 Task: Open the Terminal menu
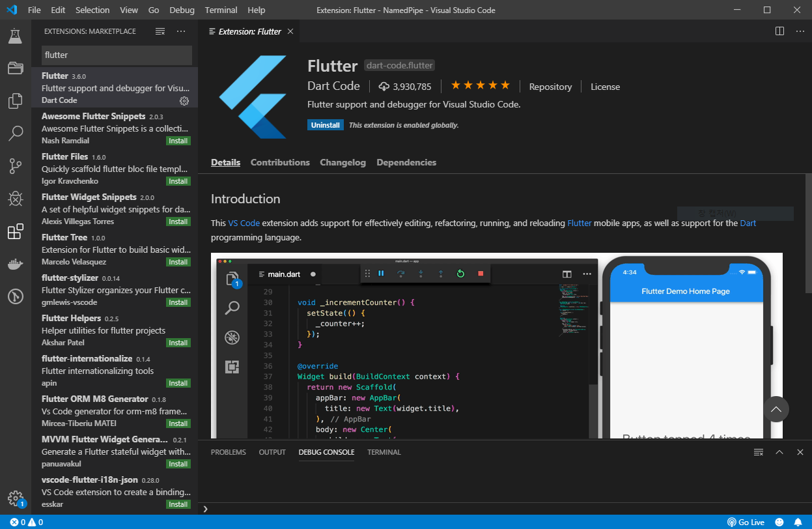pyautogui.click(x=221, y=10)
